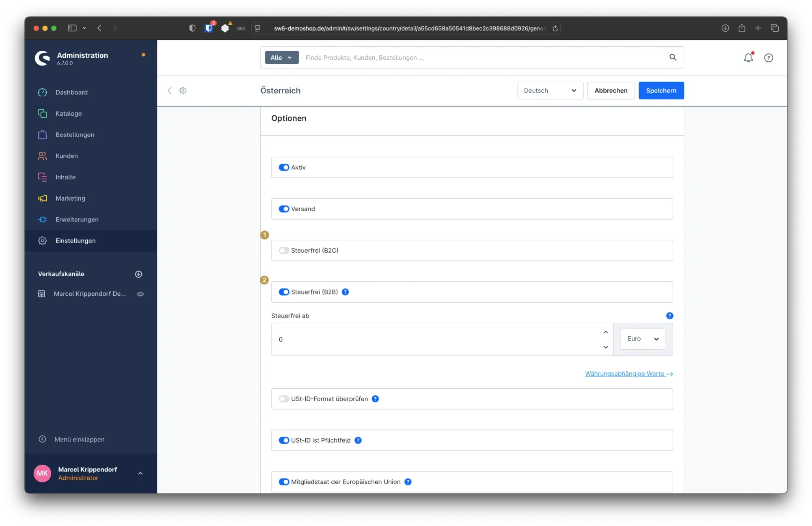Image resolution: width=812 pixels, height=526 pixels.
Task: Go to Marketing menu item
Action: point(70,198)
